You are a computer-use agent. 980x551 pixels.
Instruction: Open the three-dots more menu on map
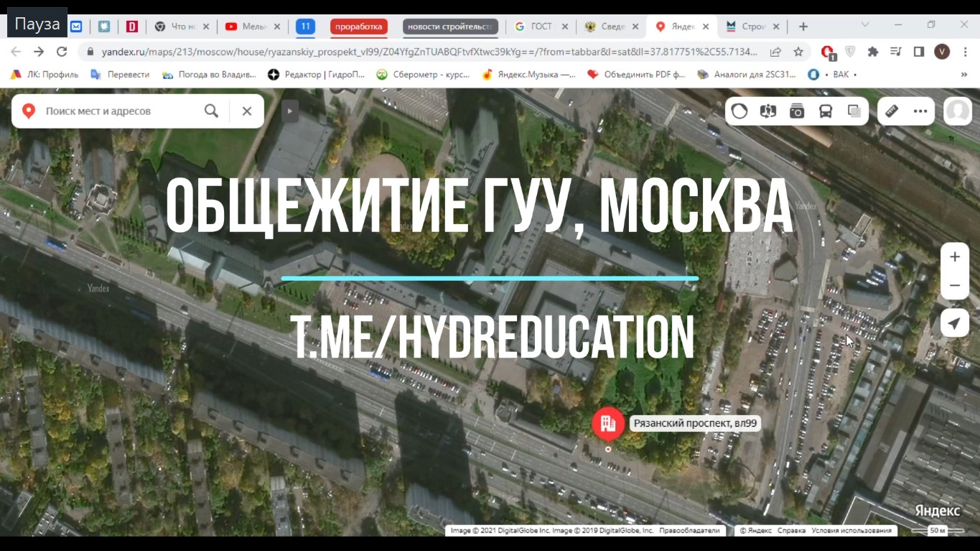pyautogui.click(x=920, y=111)
